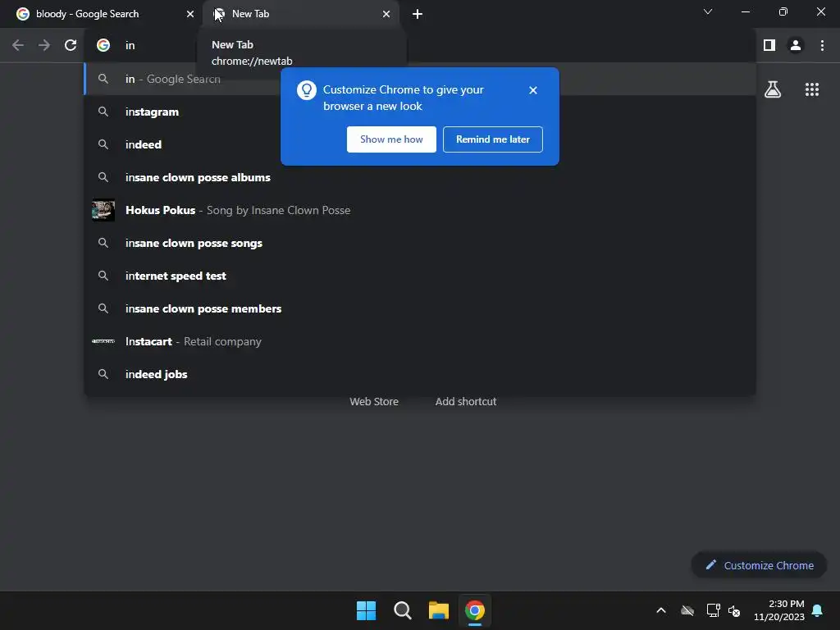This screenshot has width=840, height=630.
Task: Open the side panel icon
Action: coord(769,46)
